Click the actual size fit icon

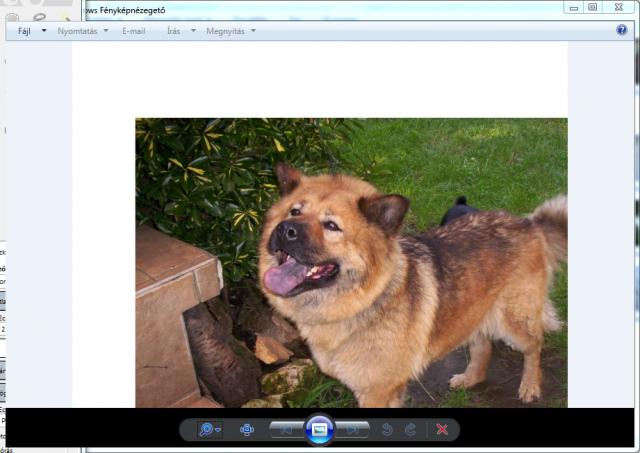(247, 430)
